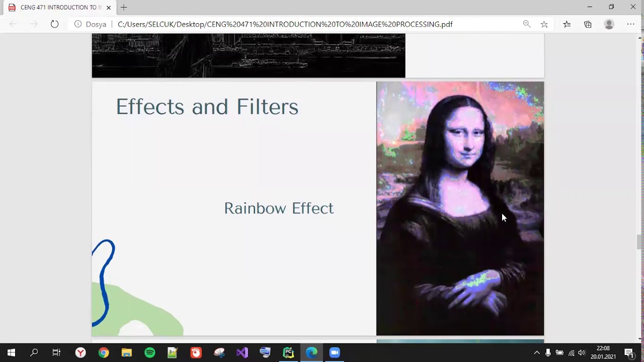Open a new browser tab

click(124, 8)
